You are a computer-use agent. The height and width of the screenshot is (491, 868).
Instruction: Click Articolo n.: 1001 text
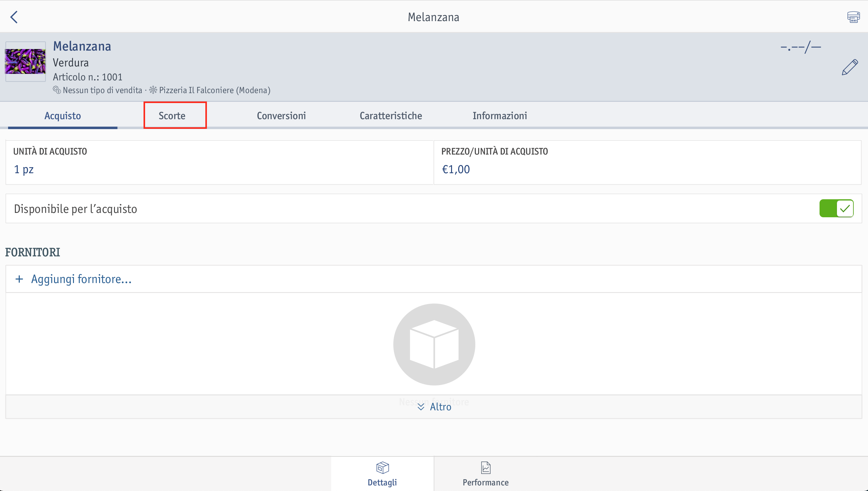click(87, 77)
